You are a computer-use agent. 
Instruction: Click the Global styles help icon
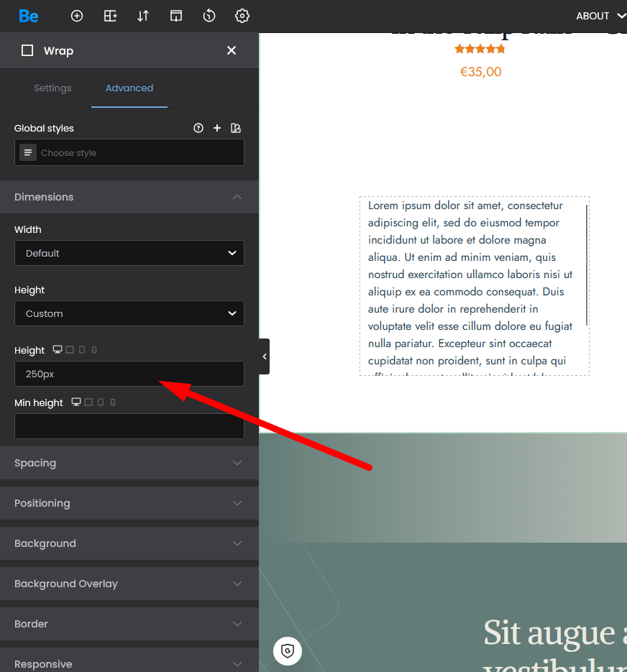click(198, 128)
